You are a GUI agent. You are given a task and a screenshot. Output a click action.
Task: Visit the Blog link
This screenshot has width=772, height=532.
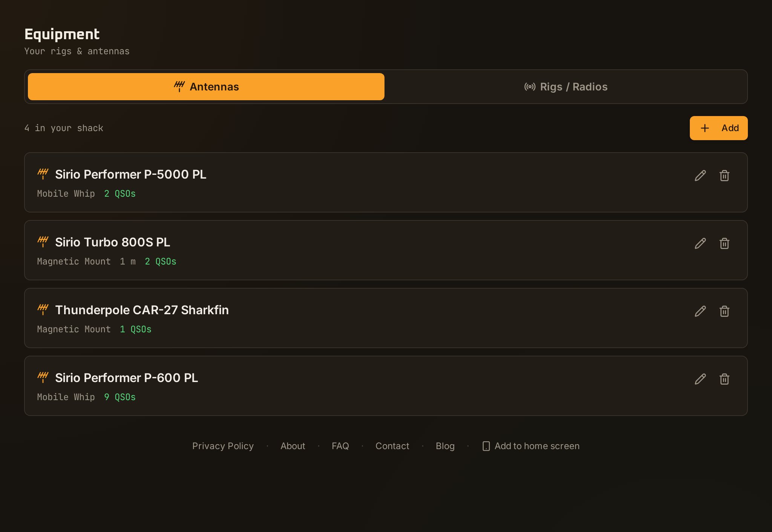445,446
